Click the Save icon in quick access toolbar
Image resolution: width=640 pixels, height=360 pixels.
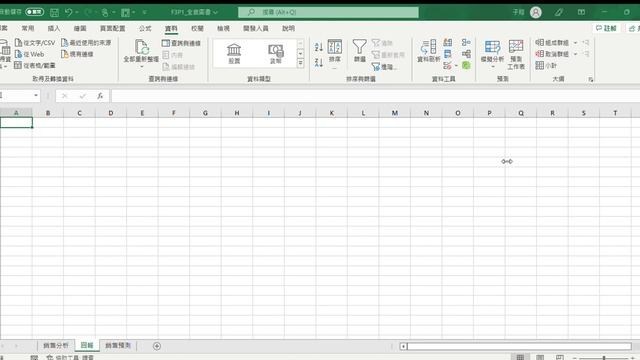coord(54,12)
